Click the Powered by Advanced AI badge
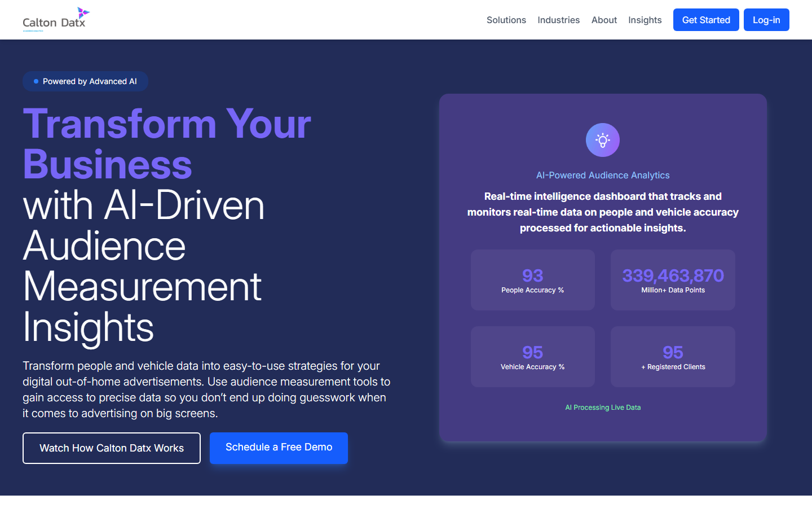812x508 pixels. point(85,81)
